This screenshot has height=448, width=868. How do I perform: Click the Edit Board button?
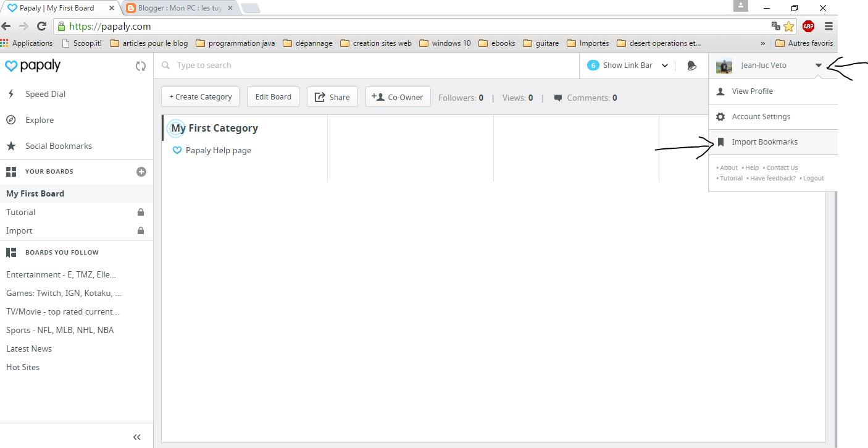pyautogui.click(x=273, y=96)
